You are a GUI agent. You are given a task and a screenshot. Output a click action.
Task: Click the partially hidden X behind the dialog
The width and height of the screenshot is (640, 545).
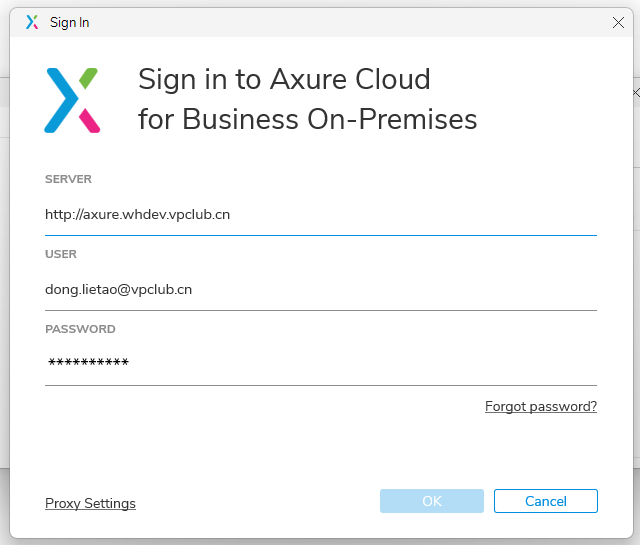(x=636, y=92)
